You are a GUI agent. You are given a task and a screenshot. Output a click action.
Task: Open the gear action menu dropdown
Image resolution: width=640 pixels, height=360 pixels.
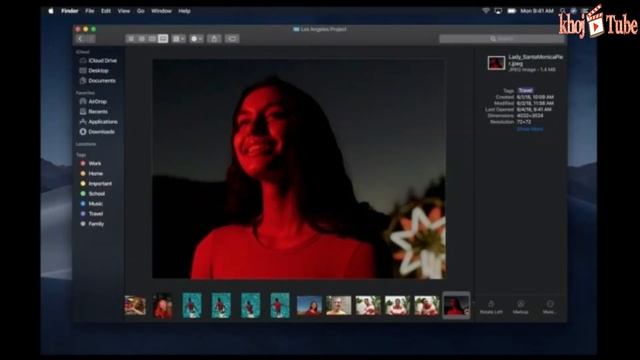(x=196, y=39)
